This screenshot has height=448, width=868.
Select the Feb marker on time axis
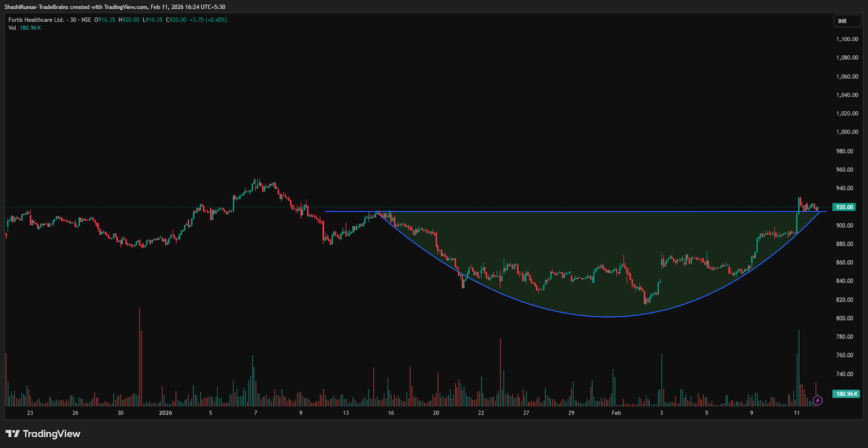tap(616, 413)
